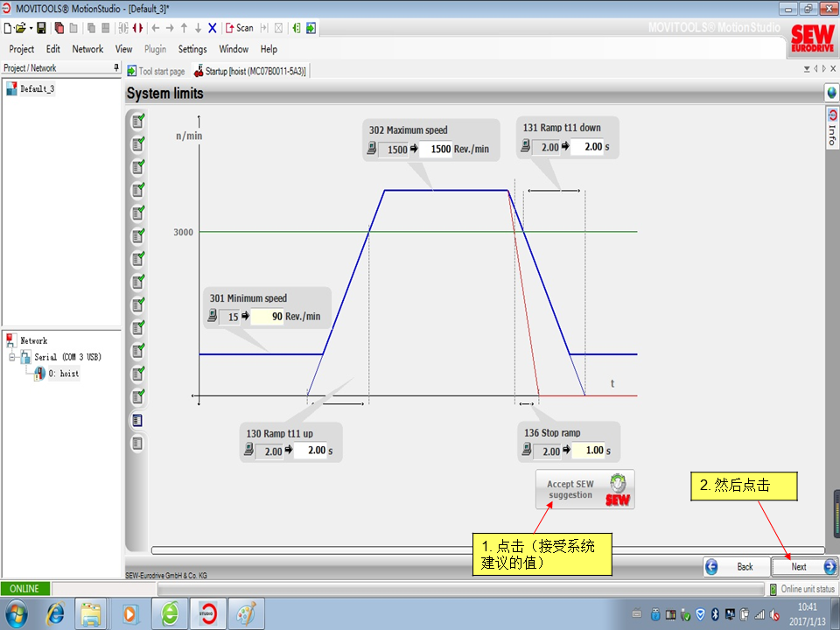Image resolution: width=840 pixels, height=630 pixels.
Task: Click Accept SEW suggestion button
Action: coord(584,489)
